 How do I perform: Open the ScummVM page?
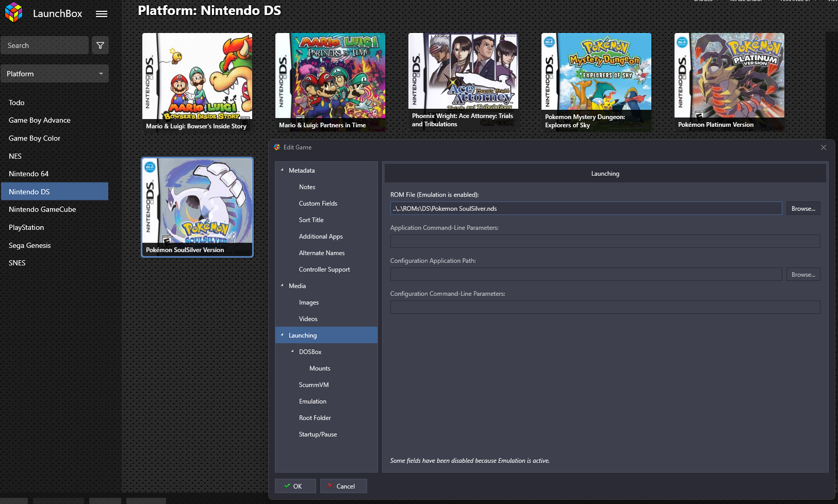click(x=314, y=385)
